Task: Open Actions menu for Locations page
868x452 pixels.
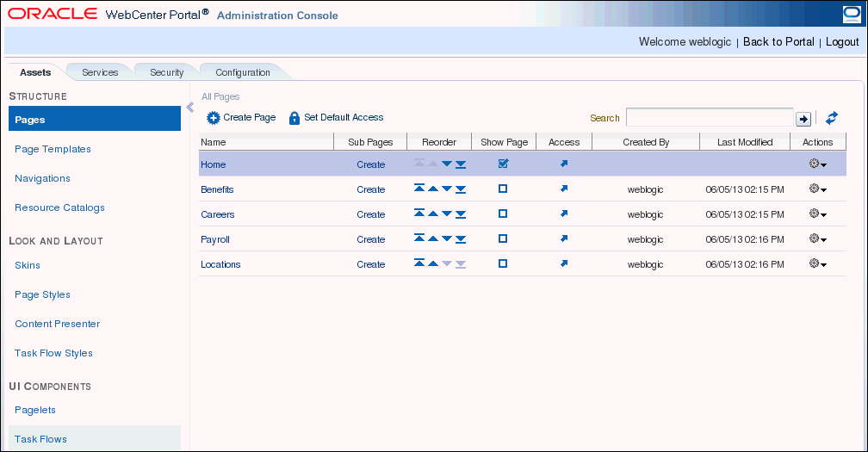Action: [818, 263]
